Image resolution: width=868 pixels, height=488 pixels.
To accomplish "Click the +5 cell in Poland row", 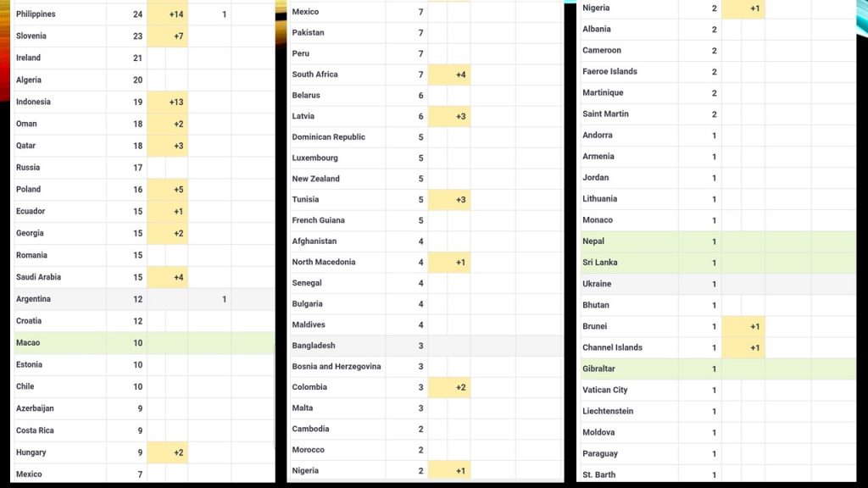I will 176,190.
